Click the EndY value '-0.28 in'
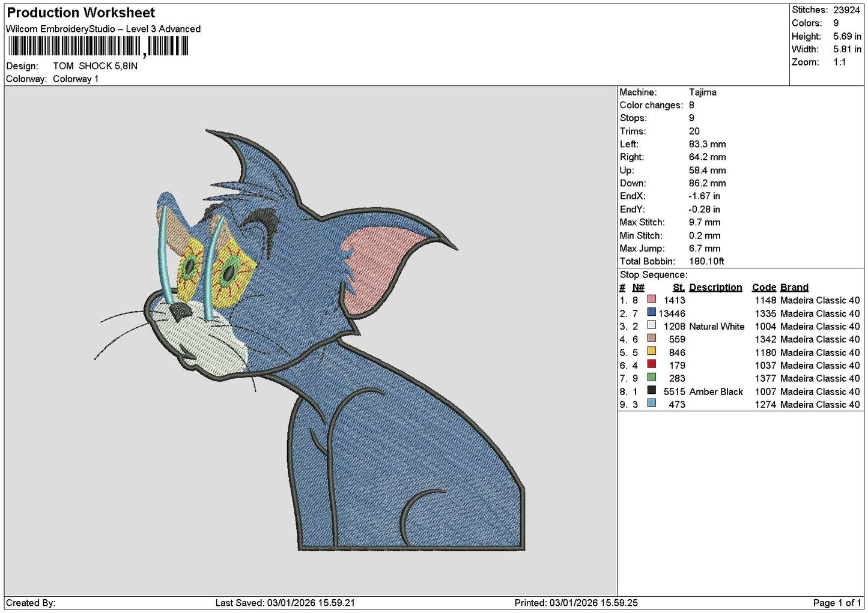Screen dimensions: 868x613 [x=705, y=210]
